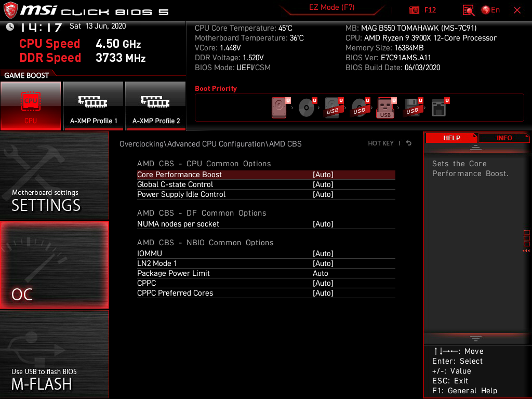Close the BIOS with the X button
This screenshot has height=399, width=532.
[x=517, y=10]
